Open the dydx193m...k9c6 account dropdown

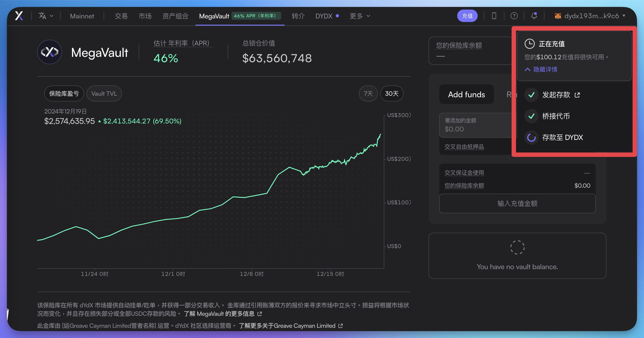[590, 16]
